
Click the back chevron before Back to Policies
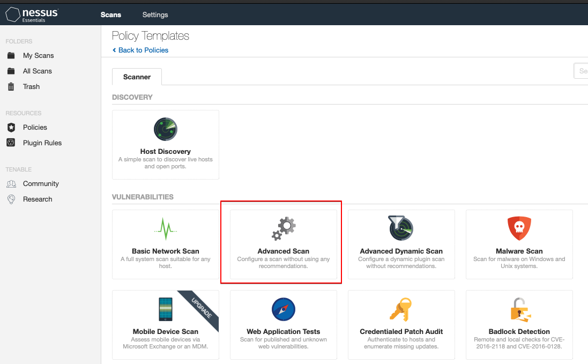[114, 50]
